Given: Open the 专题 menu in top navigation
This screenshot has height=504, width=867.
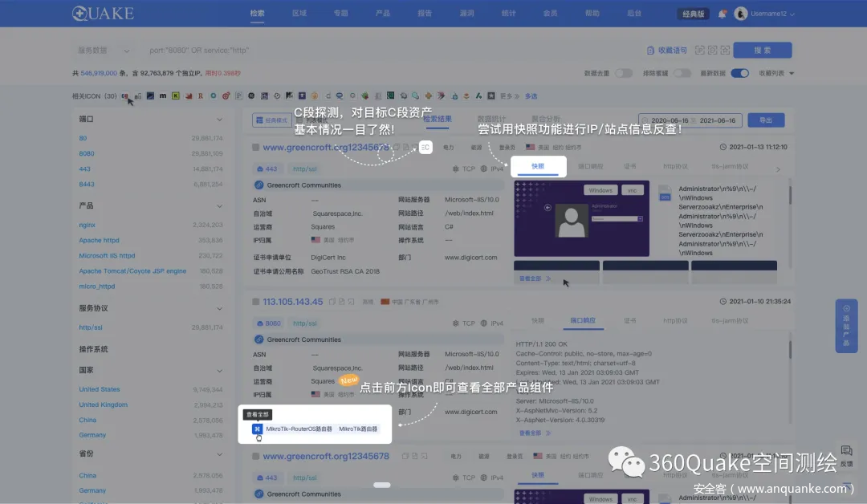Looking at the screenshot, I should (x=341, y=14).
